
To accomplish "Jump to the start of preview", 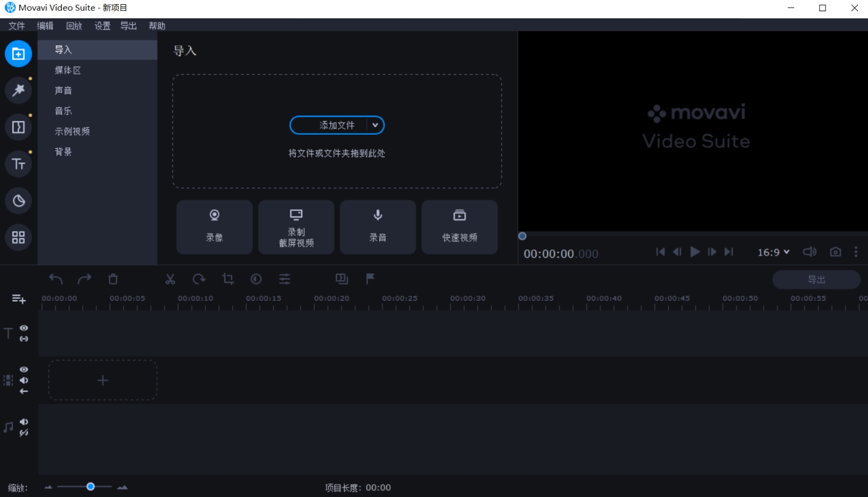I will (660, 252).
